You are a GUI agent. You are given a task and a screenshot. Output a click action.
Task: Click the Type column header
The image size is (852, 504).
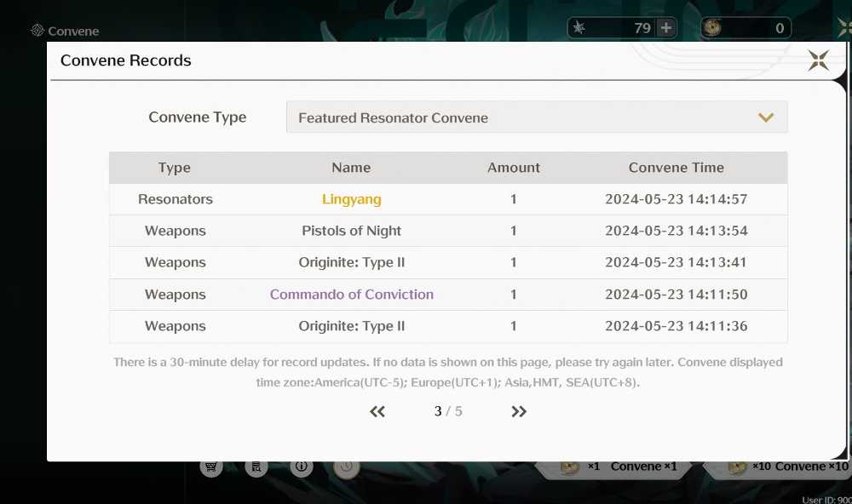pos(175,168)
